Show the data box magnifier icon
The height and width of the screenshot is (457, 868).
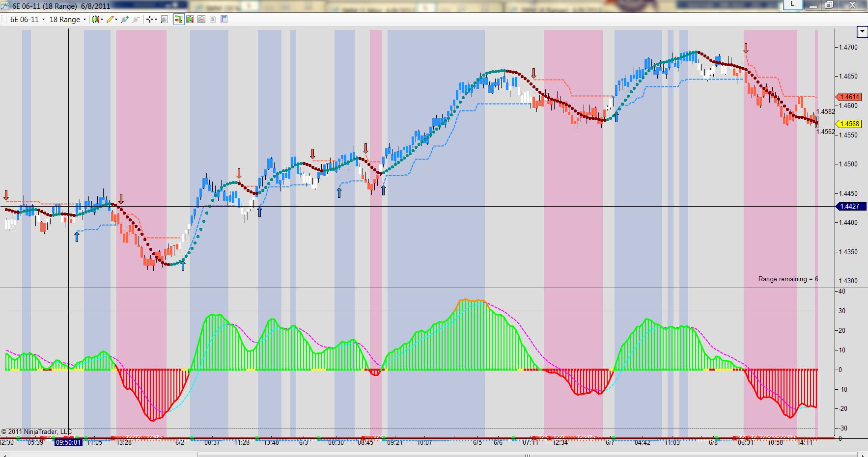[165, 20]
